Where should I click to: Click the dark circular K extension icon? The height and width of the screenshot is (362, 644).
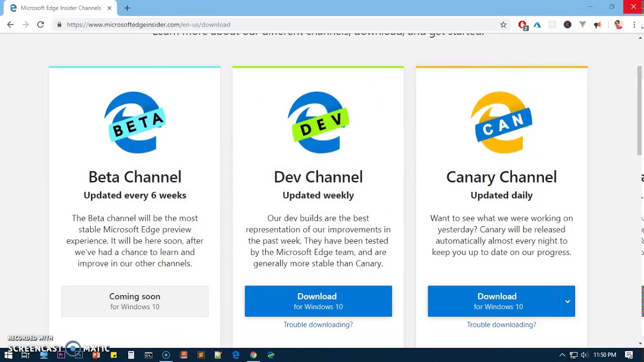pyautogui.click(x=568, y=25)
